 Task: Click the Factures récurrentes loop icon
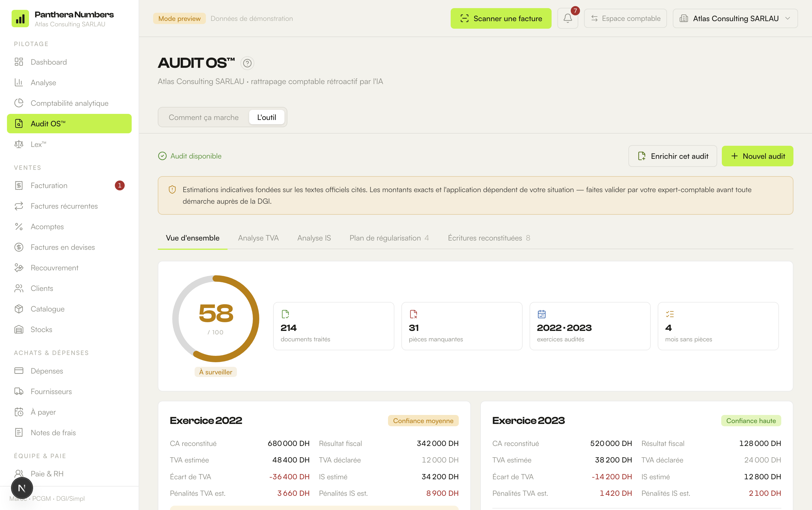point(19,206)
